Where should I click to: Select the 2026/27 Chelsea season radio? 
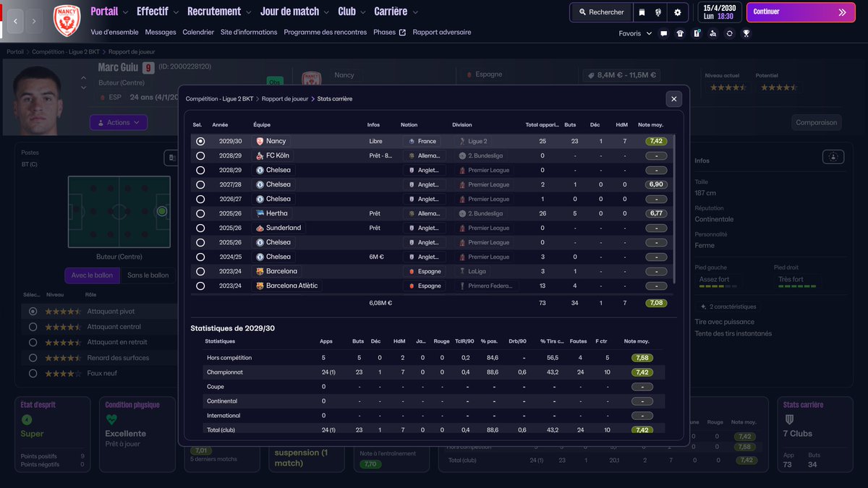pyautogui.click(x=200, y=199)
